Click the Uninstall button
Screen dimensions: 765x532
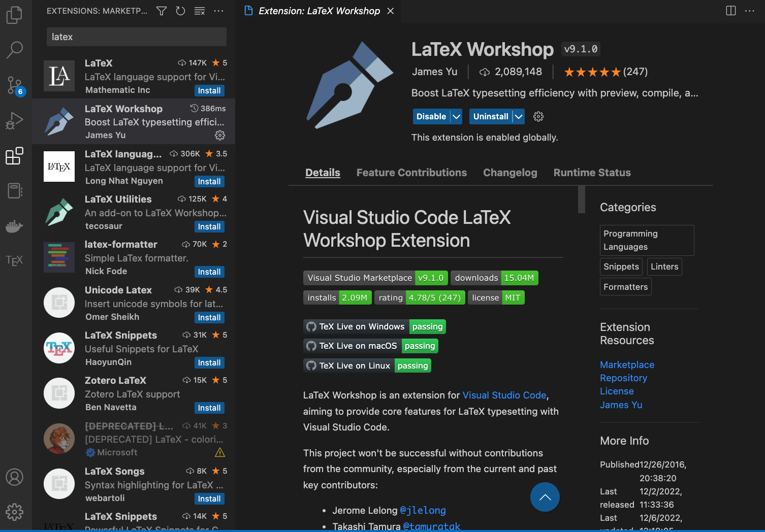[x=491, y=117]
